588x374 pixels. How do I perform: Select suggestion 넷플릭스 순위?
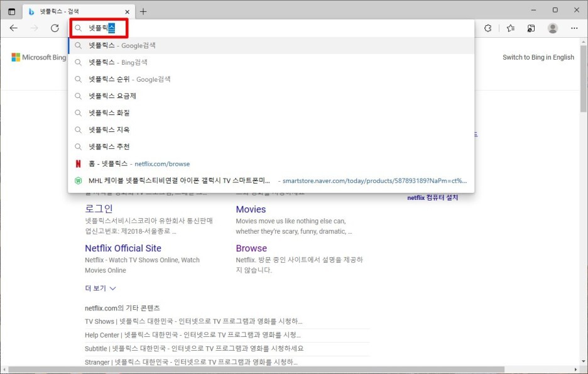271,79
